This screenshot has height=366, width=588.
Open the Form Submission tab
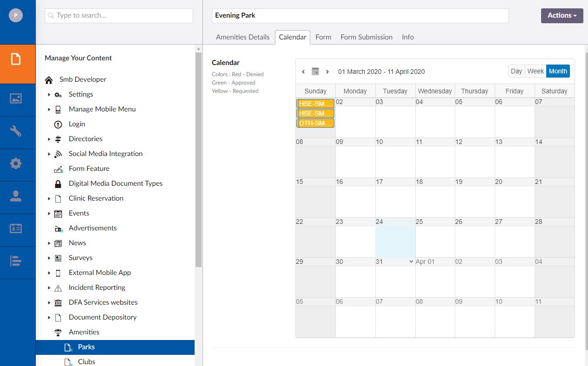tap(366, 37)
